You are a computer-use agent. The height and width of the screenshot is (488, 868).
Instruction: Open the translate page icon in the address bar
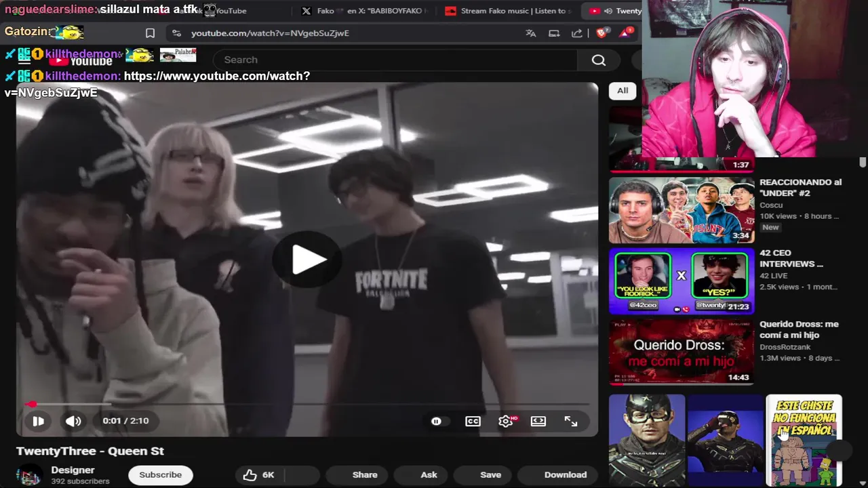coord(530,33)
